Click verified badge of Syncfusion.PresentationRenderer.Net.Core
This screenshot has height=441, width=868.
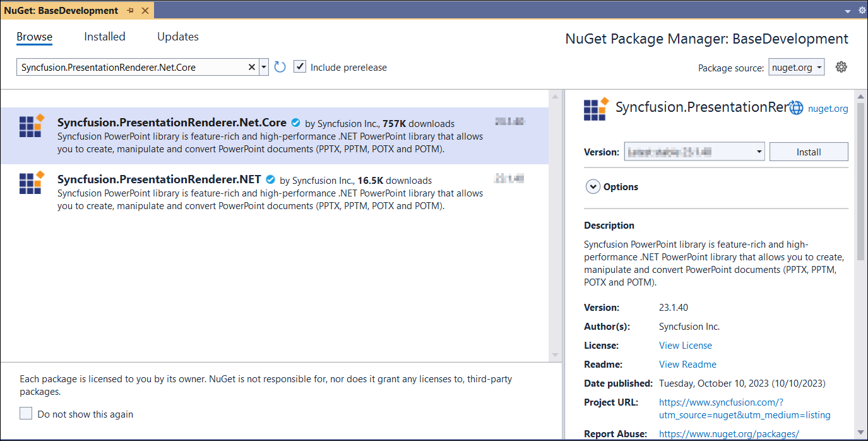coord(295,123)
